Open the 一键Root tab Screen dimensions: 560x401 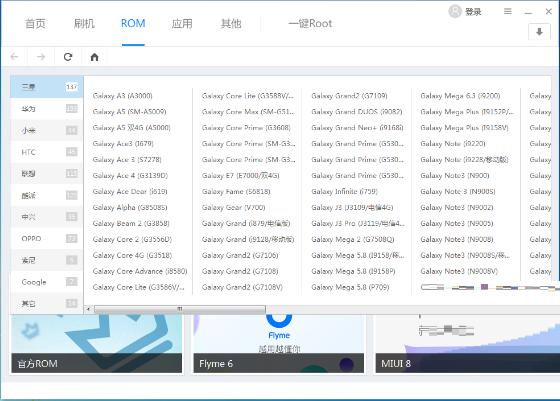(x=310, y=24)
